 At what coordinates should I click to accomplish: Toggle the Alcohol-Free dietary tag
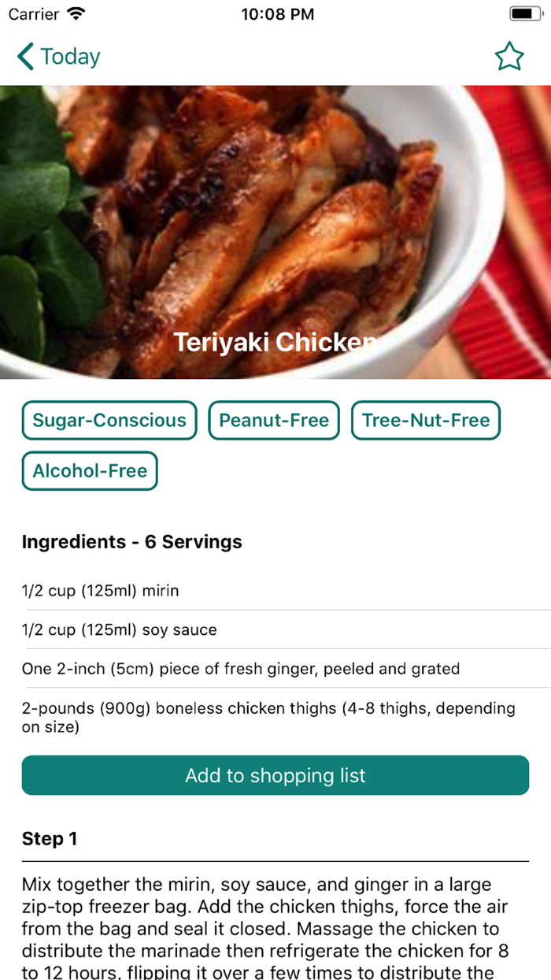pos(89,470)
